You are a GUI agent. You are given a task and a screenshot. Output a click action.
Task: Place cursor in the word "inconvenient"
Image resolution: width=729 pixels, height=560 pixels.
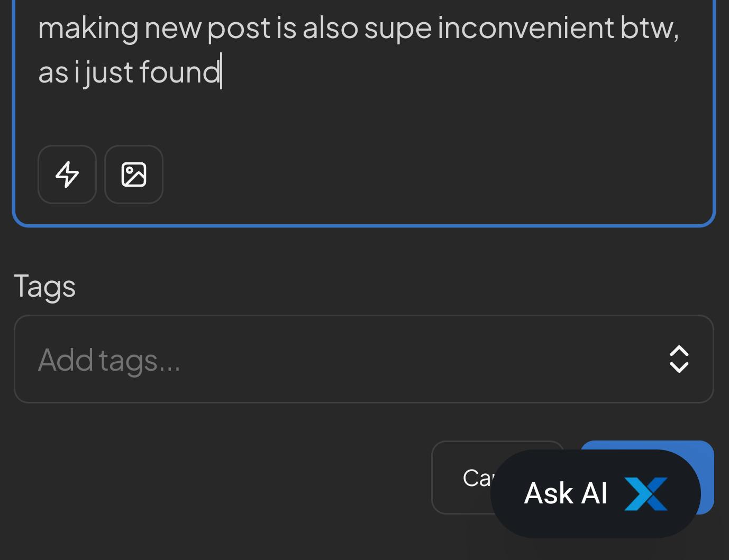pos(525,27)
